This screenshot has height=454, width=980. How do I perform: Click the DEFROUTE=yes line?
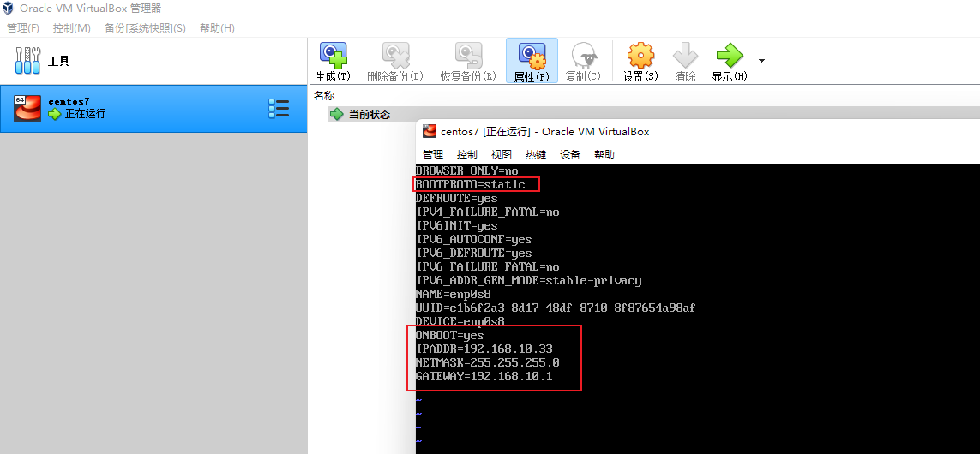click(x=456, y=198)
